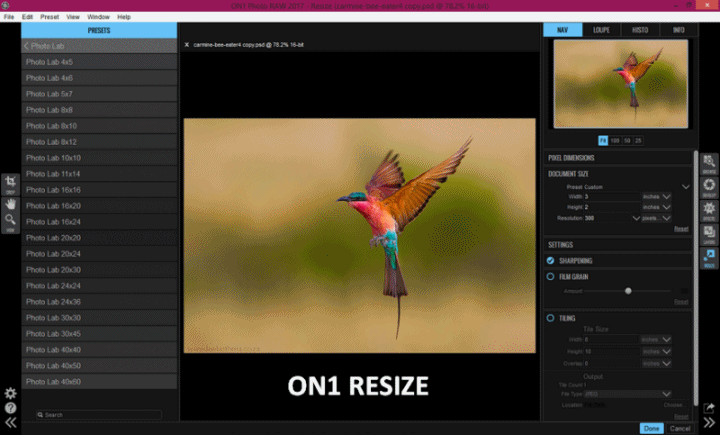The width and height of the screenshot is (720, 435).
Task: Select the Photo Lab 16x20 preset
Action: 99,206
